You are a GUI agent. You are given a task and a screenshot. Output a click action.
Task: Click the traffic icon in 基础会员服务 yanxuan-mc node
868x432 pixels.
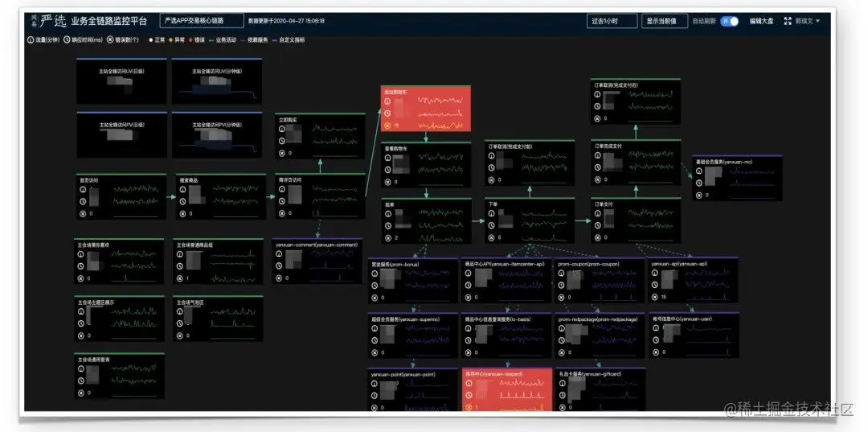click(699, 171)
